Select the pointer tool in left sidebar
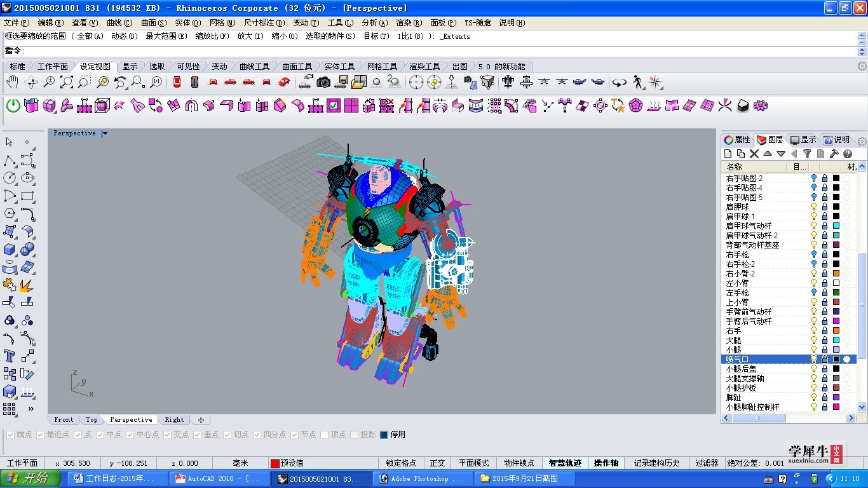The height and width of the screenshot is (488, 868). click(x=9, y=142)
